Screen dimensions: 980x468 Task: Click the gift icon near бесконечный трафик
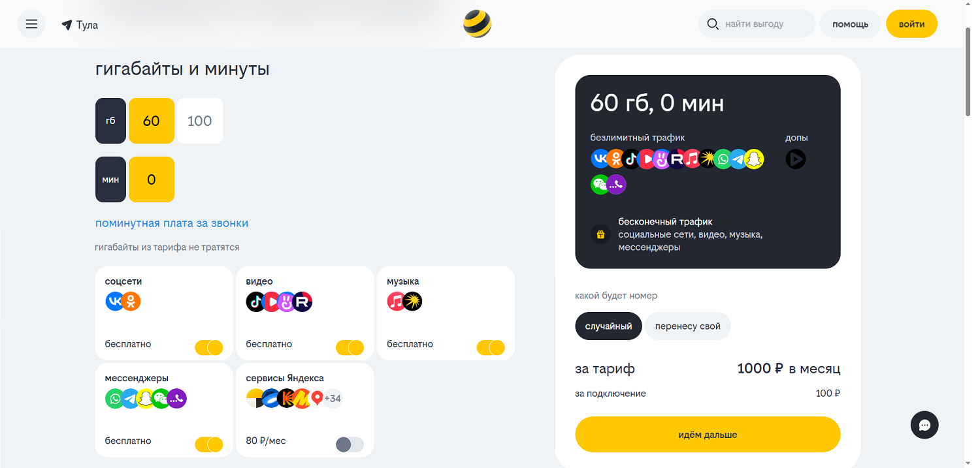tap(600, 234)
